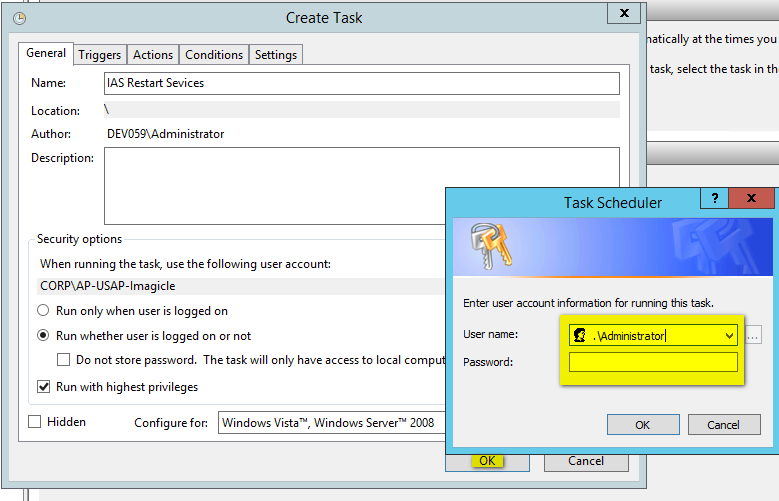This screenshot has height=501, width=779.
Task: Open the Actions tab
Action: click(x=153, y=55)
